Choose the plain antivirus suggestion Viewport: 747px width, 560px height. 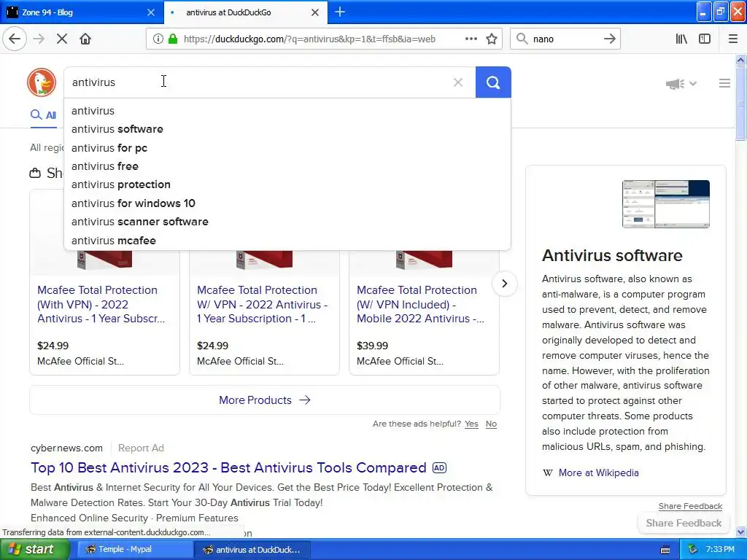(287, 111)
